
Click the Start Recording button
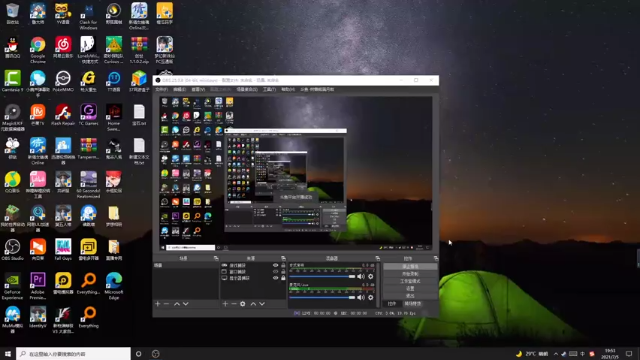(x=410, y=274)
